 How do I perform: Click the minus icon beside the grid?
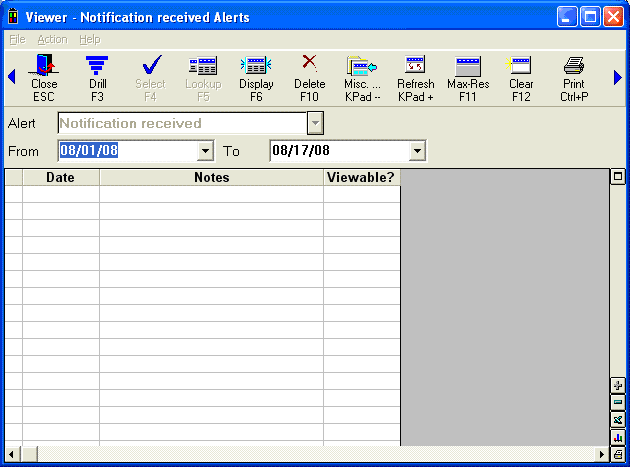617,403
